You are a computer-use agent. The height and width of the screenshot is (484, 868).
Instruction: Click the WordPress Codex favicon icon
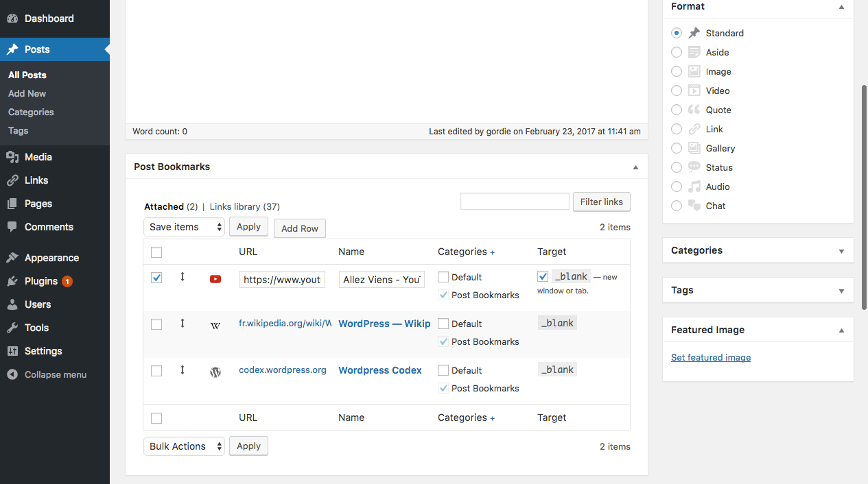pyautogui.click(x=215, y=372)
